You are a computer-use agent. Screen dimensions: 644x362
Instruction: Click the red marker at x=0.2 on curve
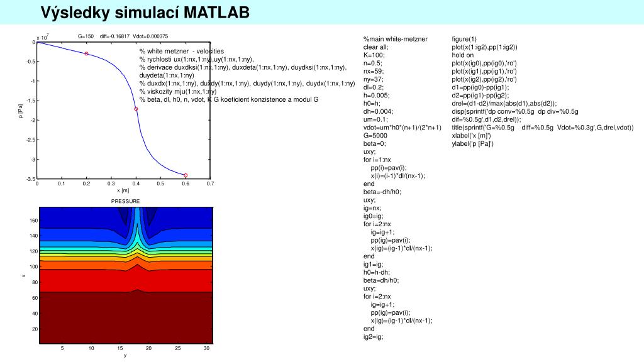pos(86,54)
